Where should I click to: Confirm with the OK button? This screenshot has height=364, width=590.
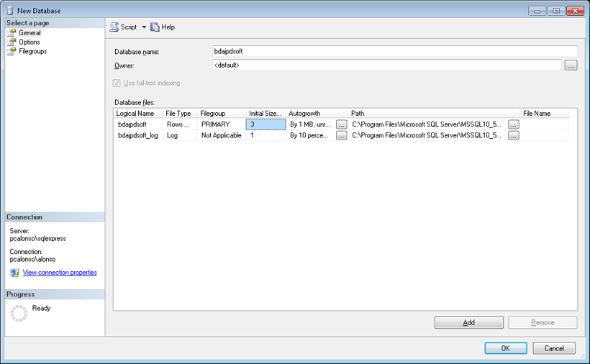[505, 348]
